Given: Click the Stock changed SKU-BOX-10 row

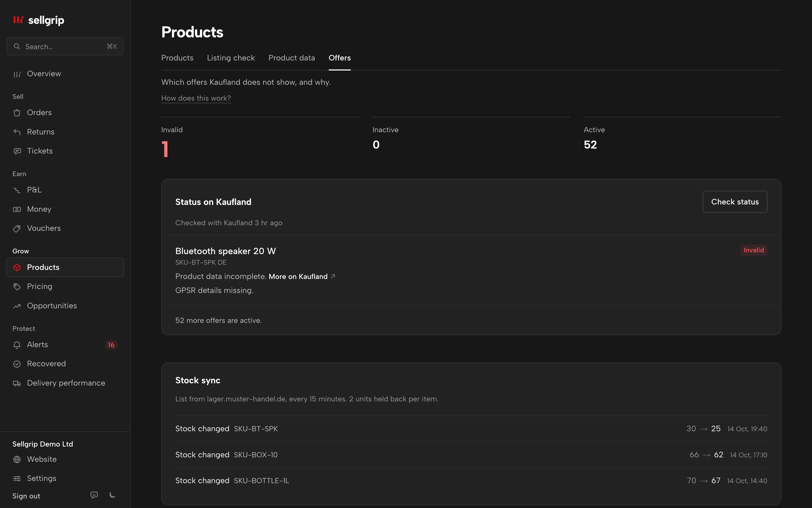Looking at the screenshot, I should tap(471, 455).
